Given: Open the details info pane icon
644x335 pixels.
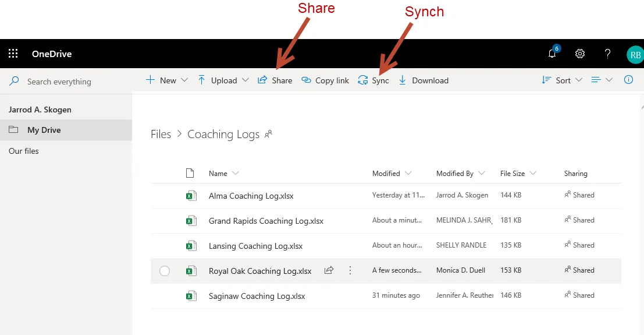Looking at the screenshot, I should pyautogui.click(x=628, y=80).
